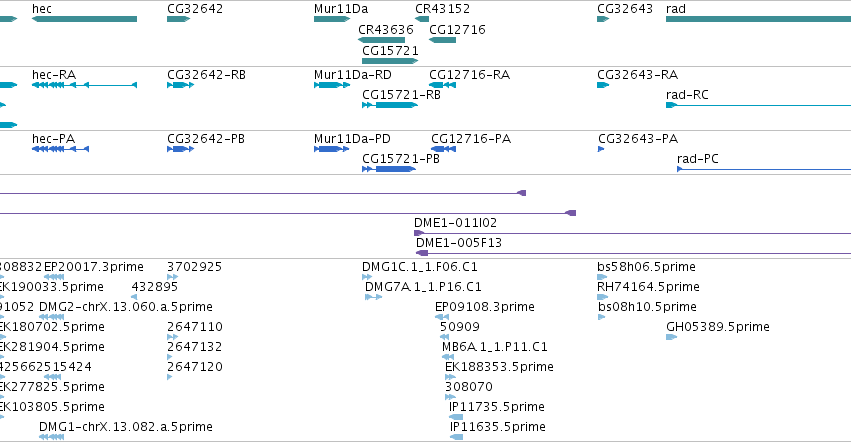Click the DME1-011I02 clone feature
Screen dimensions: 851x442
tap(632, 233)
